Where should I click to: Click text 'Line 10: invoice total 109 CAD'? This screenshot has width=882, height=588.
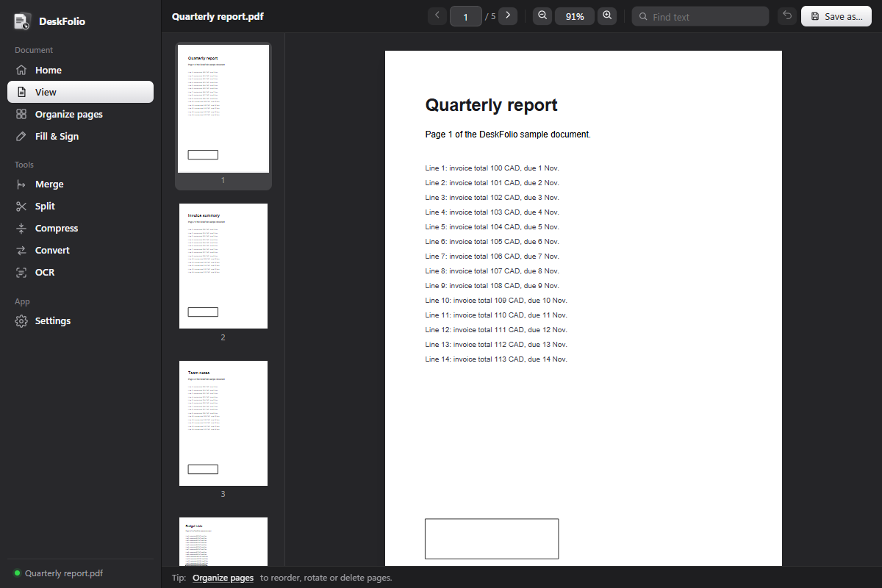(475, 301)
